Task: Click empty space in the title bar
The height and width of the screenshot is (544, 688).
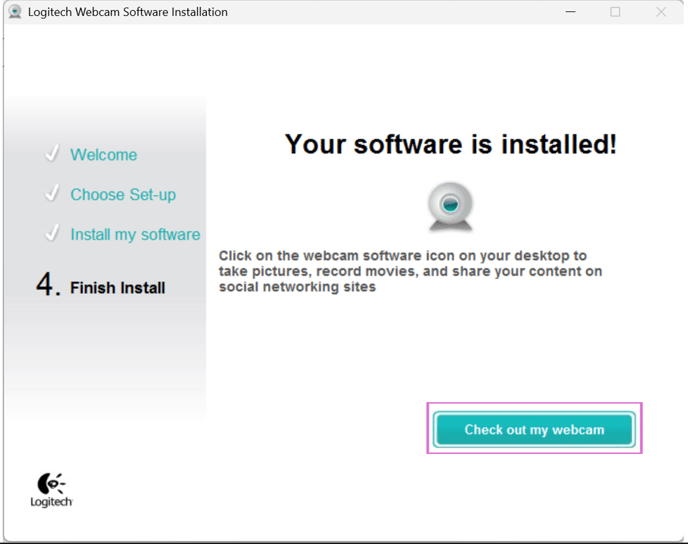Action: coord(400,12)
